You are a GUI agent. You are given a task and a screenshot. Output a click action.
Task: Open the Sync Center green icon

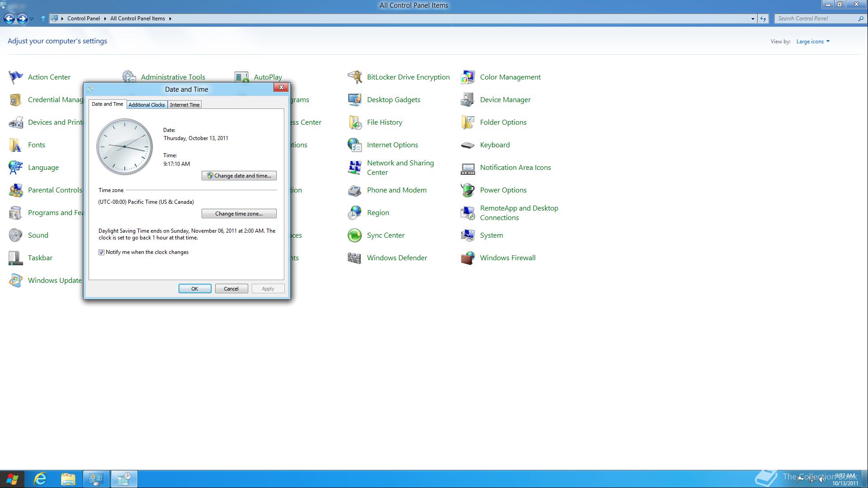[355, 235]
